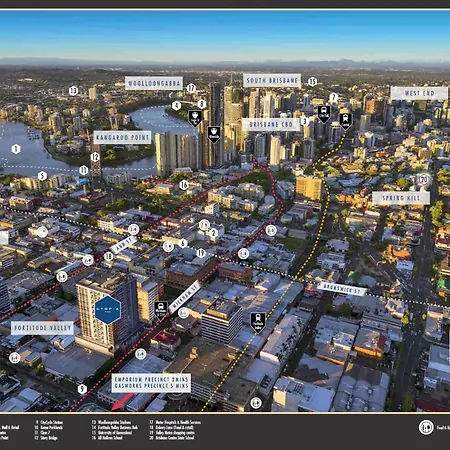This screenshot has width=450, height=450.
Task: Click the train pin atop the yellow line
Action: [x=346, y=121]
